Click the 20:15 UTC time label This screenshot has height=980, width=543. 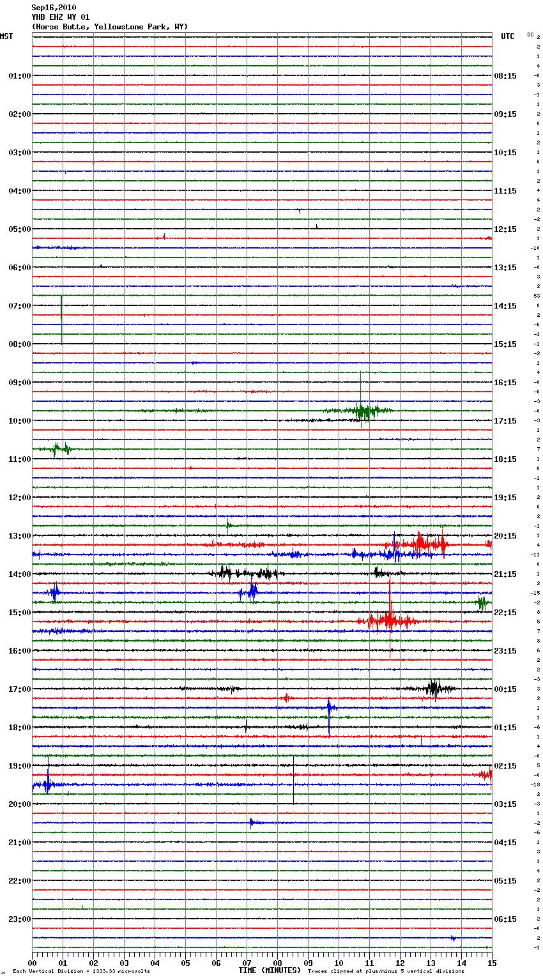click(x=505, y=536)
